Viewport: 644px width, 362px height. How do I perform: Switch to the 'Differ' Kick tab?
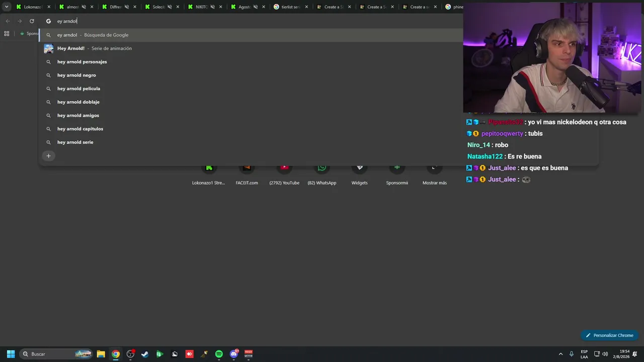[x=119, y=7]
